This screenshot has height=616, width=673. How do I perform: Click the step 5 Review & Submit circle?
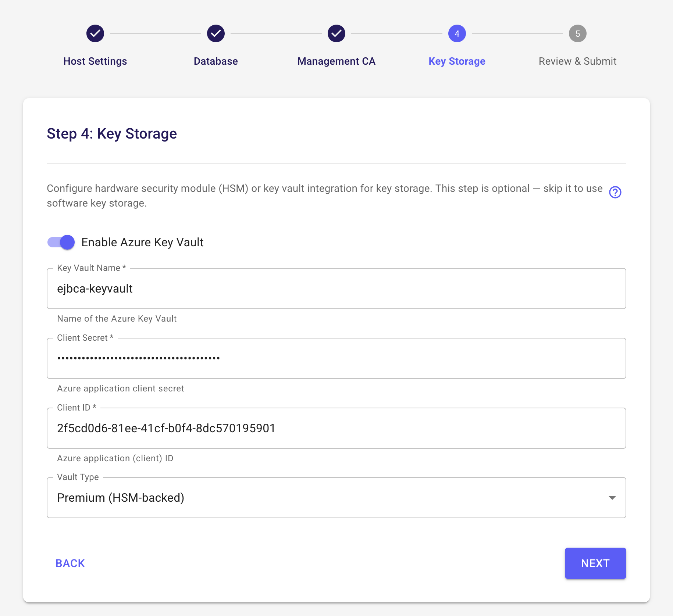coord(578,33)
